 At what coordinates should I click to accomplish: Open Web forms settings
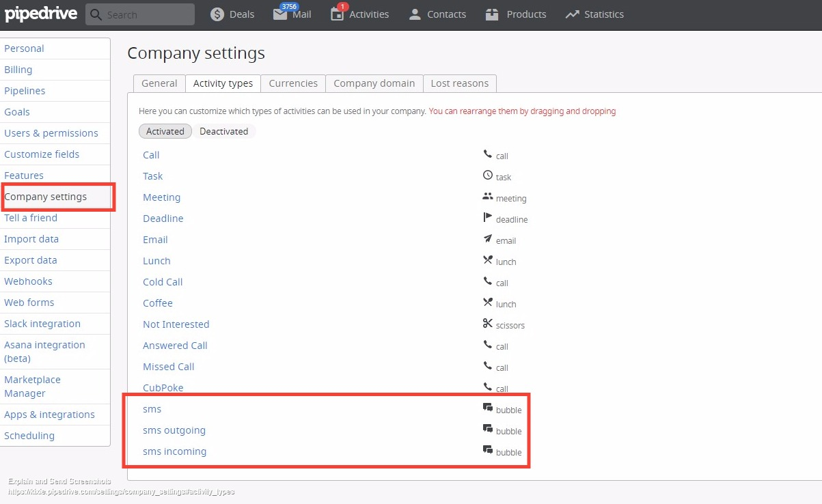pyautogui.click(x=29, y=303)
